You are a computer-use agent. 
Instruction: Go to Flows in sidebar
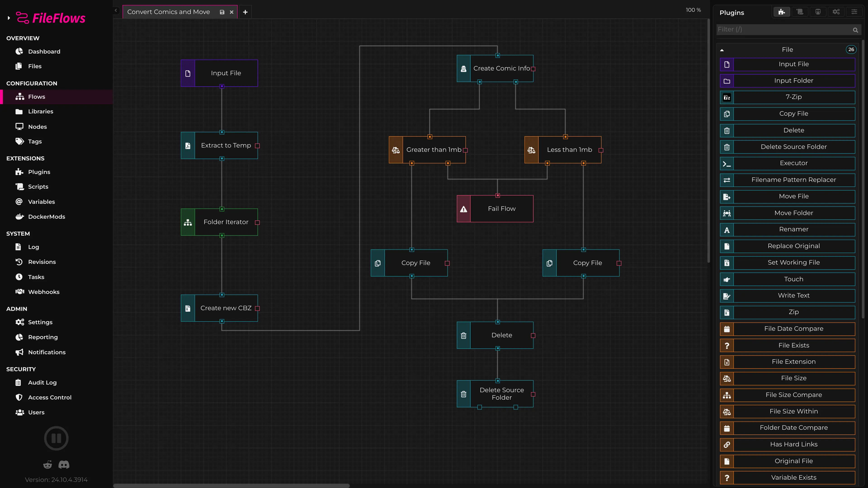tap(56, 97)
